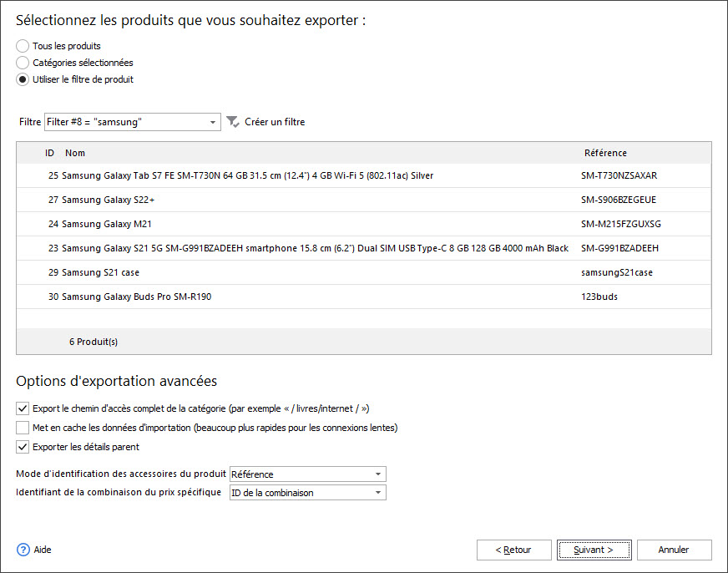Click reference cell 'SM-G991BZADEEH'
Viewport: 728px width, 573px height.
point(619,248)
